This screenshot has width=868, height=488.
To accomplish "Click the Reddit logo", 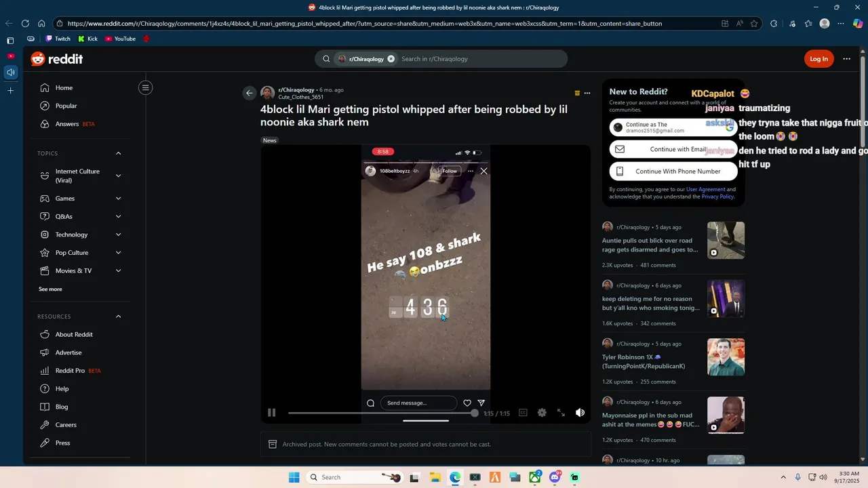I will tap(57, 59).
